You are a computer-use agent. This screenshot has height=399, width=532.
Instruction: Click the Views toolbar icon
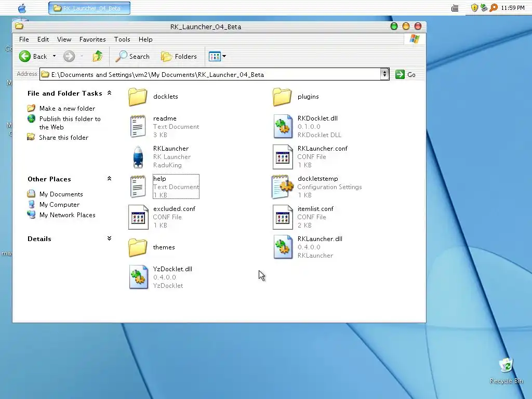[215, 56]
